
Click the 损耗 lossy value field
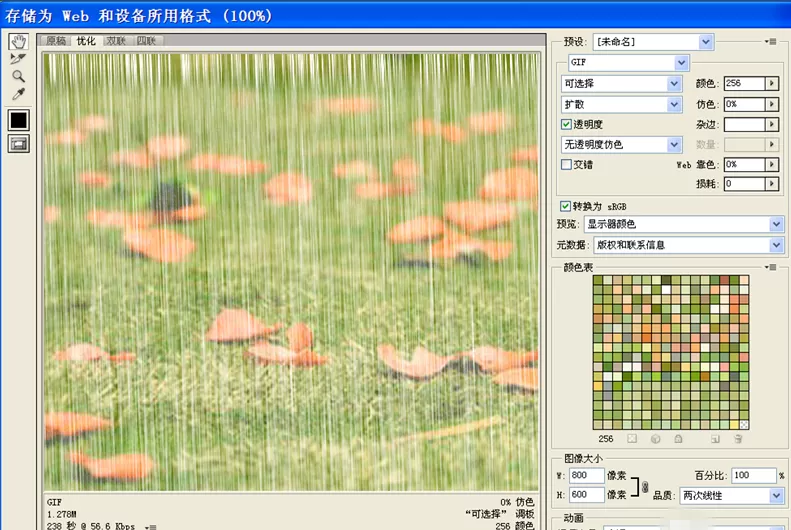tap(745, 184)
